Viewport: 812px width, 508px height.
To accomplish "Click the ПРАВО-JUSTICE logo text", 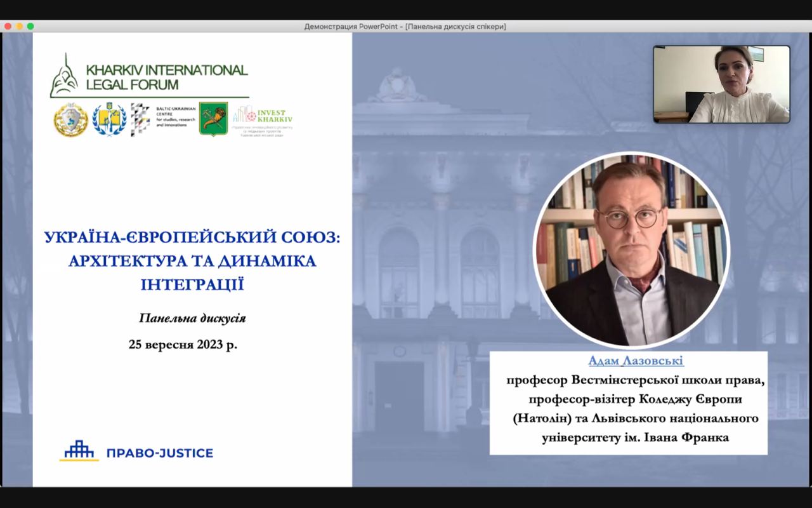I will click(x=160, y=453).
